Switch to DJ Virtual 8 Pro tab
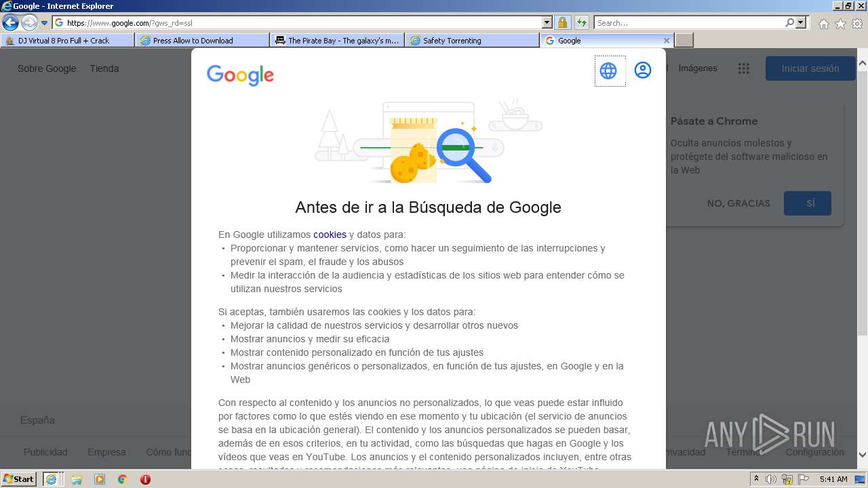 coord(67,41)
